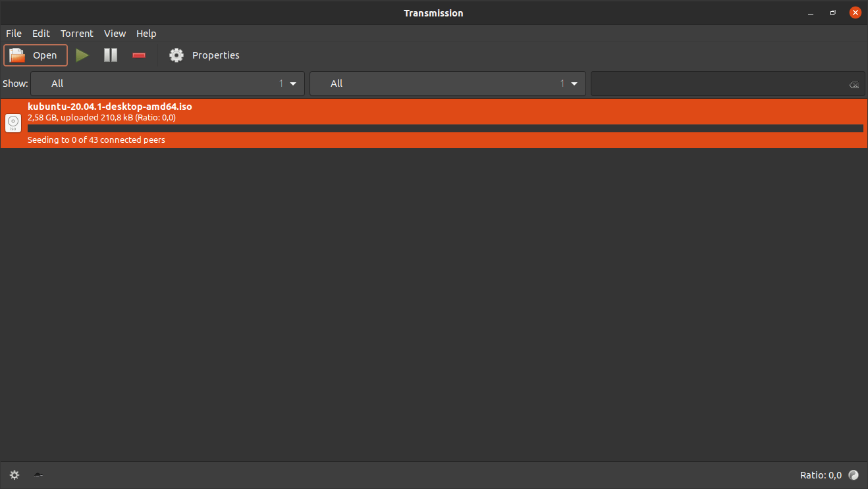The height and width of the screenshot is (489, 868).
Task: Click the ratio statistics icon in status bar
Action: click(854, 475)
